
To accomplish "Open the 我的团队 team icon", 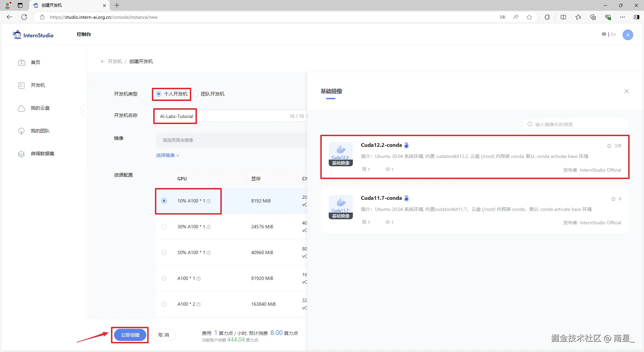I will pos(21,131).
